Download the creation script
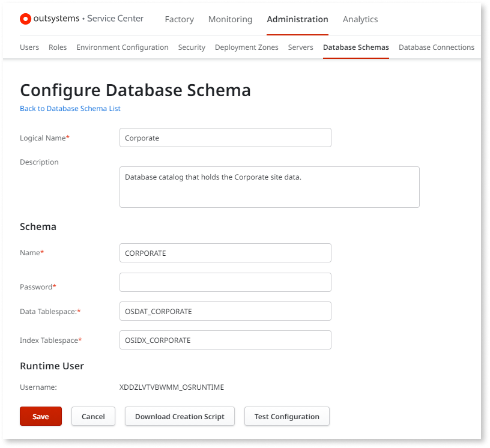 pyautogui.click(x=179, y=416)
